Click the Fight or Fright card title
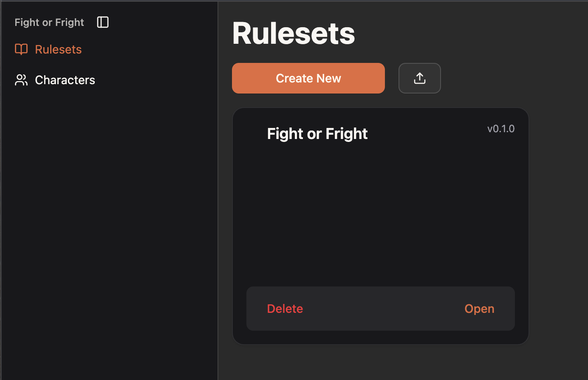 tap(317, 134)
